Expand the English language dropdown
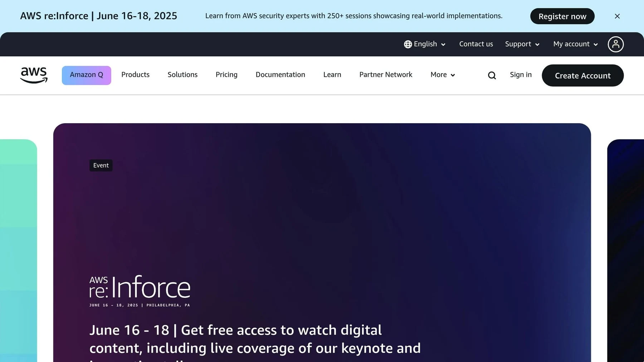The height and width of the screenshot is (362, 644). 425,44
